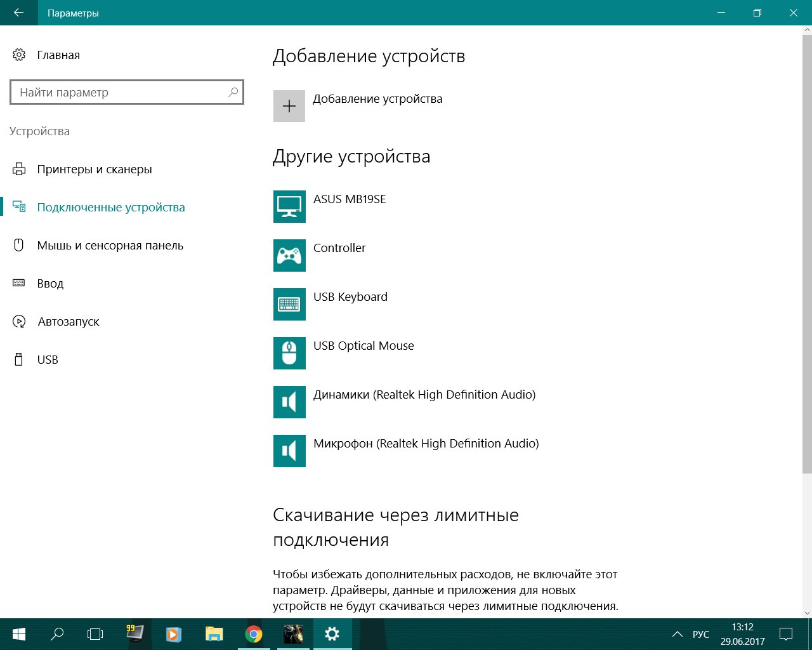This screenshot has width=812, height=650.
Task: Click the vertical scrollbar thumb
Action: pyautogui.click(x=807, y=254)
